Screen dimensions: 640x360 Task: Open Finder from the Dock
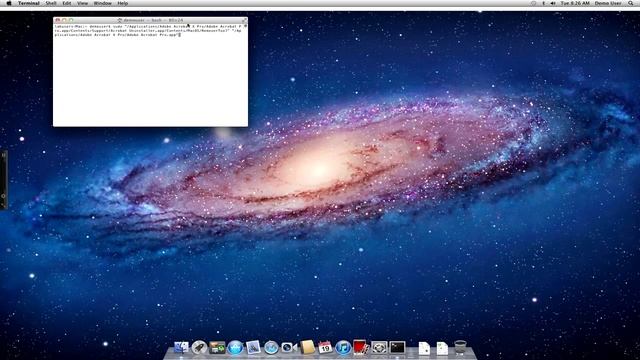pyautogui.click(x=181, y=347)
